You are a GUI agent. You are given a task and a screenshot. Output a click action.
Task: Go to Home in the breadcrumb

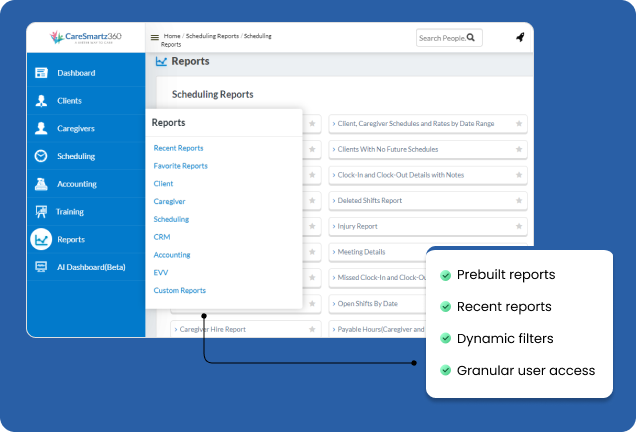click(172, 36)
